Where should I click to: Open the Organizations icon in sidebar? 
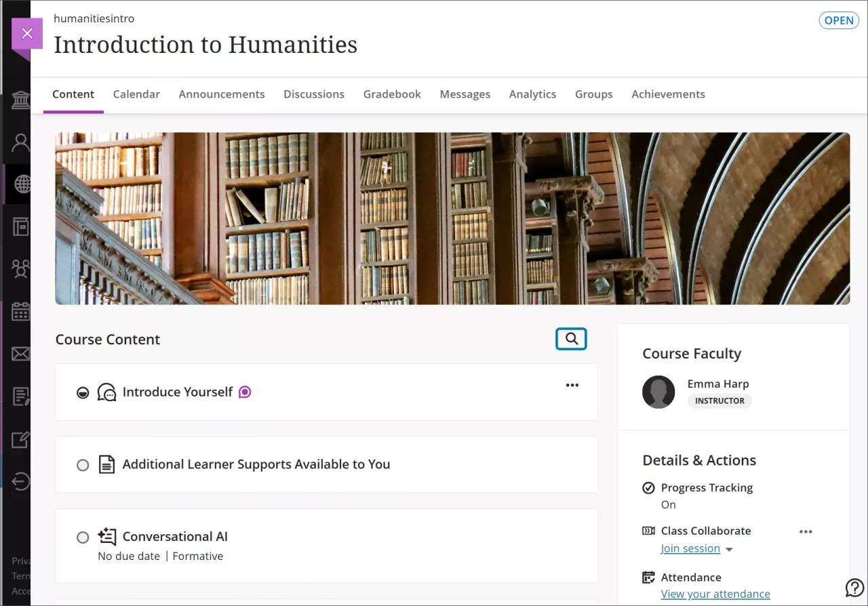pyautogui.click(x=21, y=268)
